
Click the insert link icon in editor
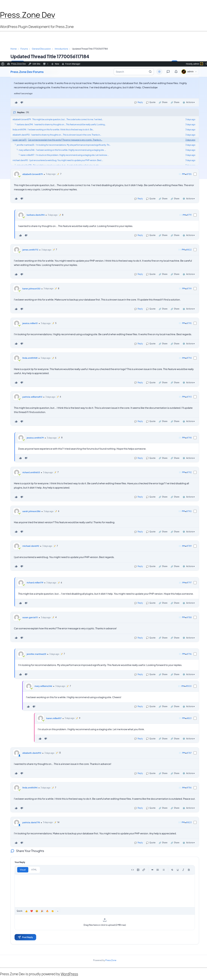[x=144, y=870]
